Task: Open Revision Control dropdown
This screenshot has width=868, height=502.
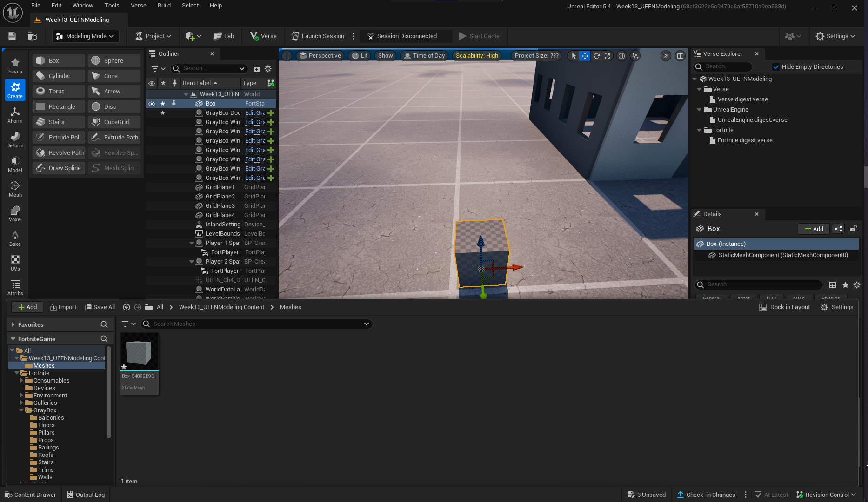Action: [826, 495]
